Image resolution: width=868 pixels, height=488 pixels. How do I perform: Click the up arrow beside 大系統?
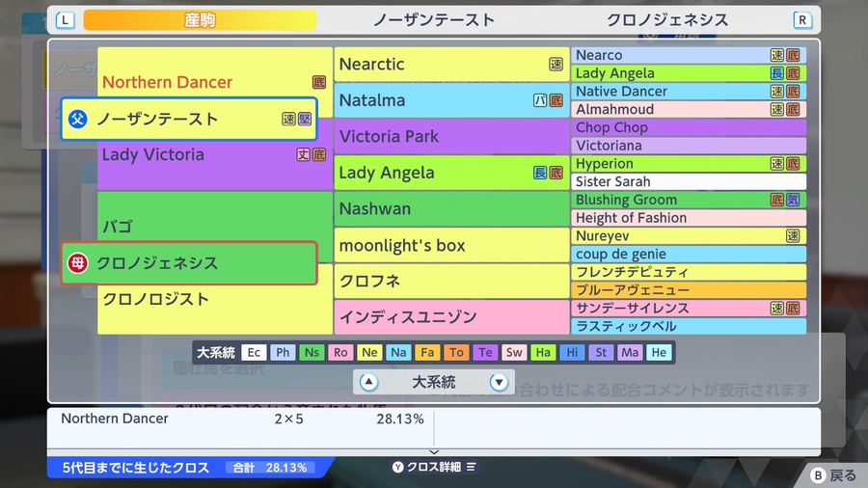tap(368, 382)
